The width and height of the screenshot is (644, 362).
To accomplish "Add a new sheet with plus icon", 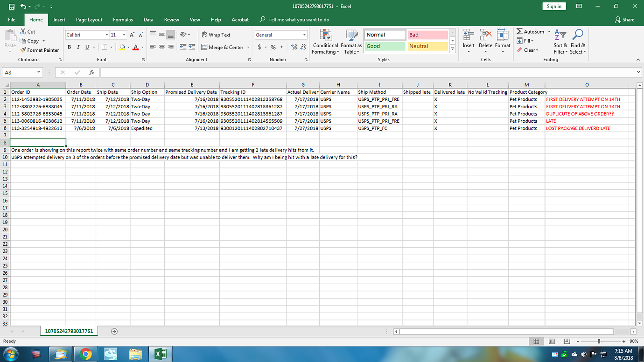I will coord(114,331).
